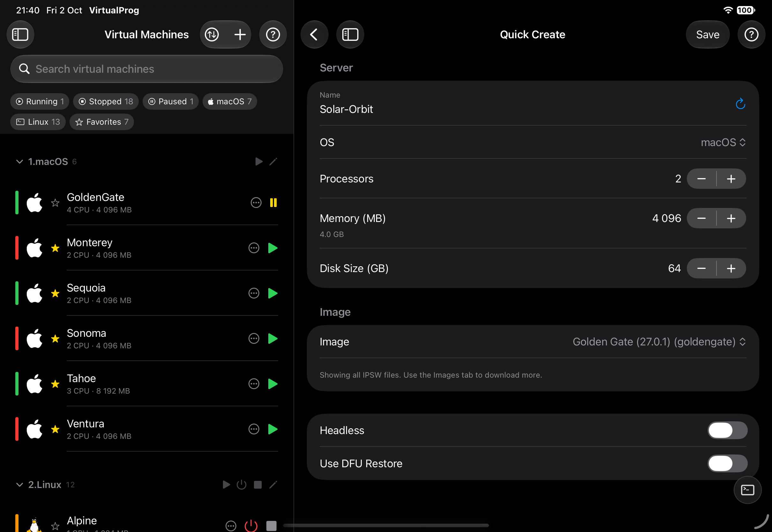Viewport: 772px width, 532px height.
Task: Open the OS macOS dropdown
Action: (723, 142)
